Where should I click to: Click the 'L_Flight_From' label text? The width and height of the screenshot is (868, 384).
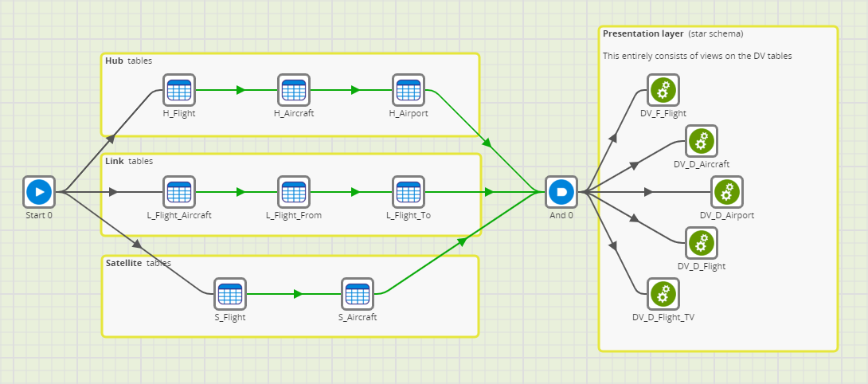[294, 215]
